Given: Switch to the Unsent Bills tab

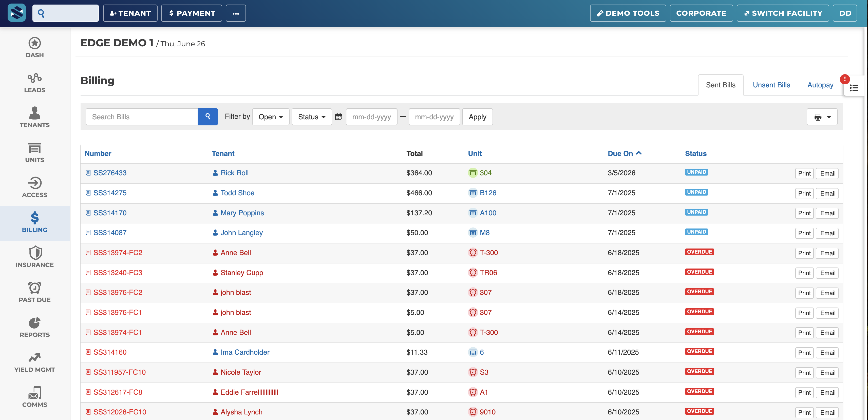Looking at the screenshot, I should (771, 85).
